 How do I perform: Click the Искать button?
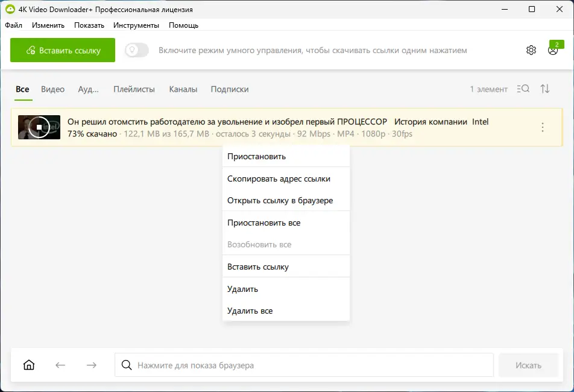click(528, 365)
